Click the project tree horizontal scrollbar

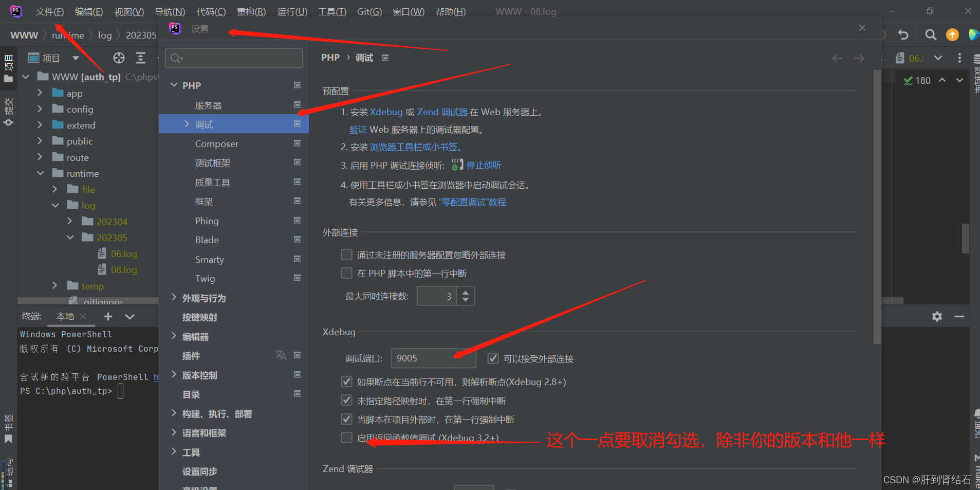pos(87,300)
